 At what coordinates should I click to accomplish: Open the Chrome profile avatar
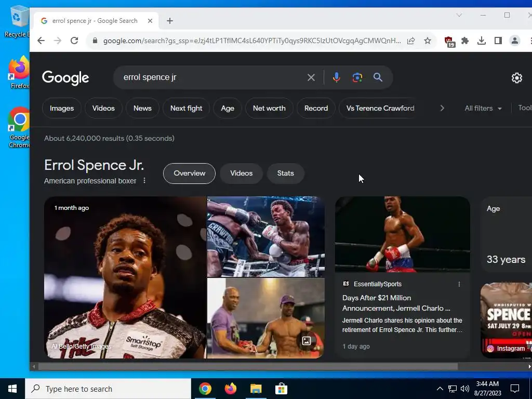tap(515, 41)
